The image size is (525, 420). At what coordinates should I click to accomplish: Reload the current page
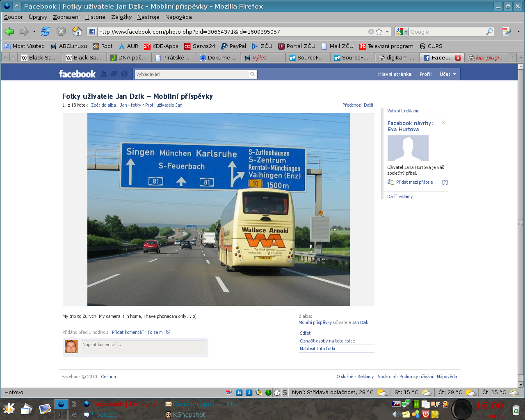[46, 31]
